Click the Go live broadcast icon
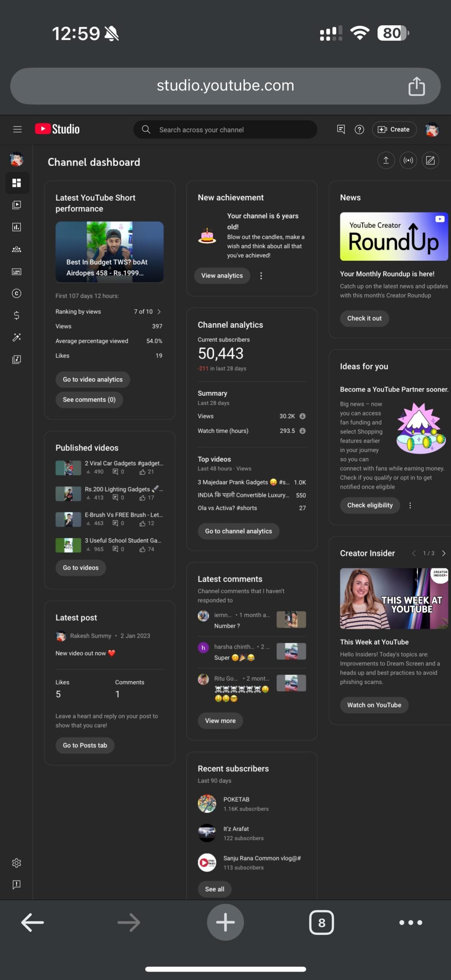 pos(408,160)
